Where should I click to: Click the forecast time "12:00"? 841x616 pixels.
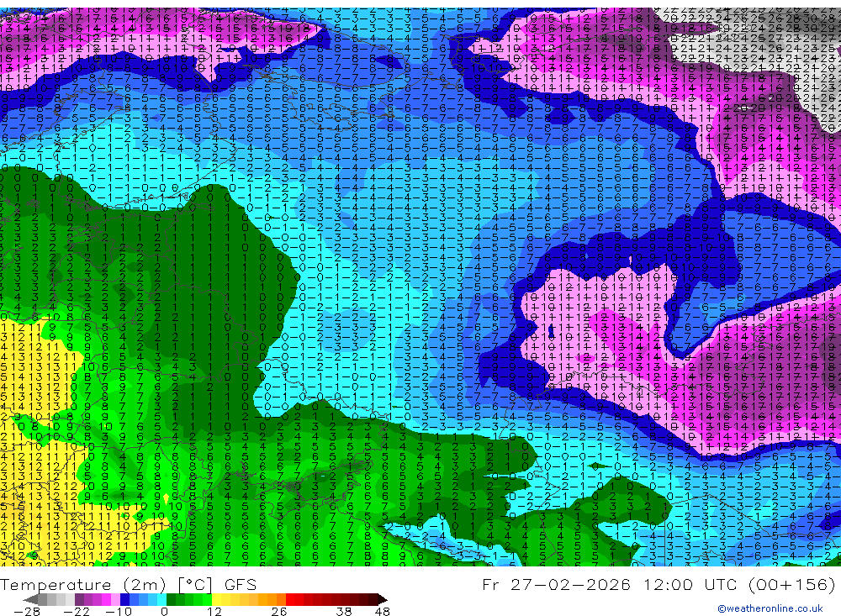[670, 584]
